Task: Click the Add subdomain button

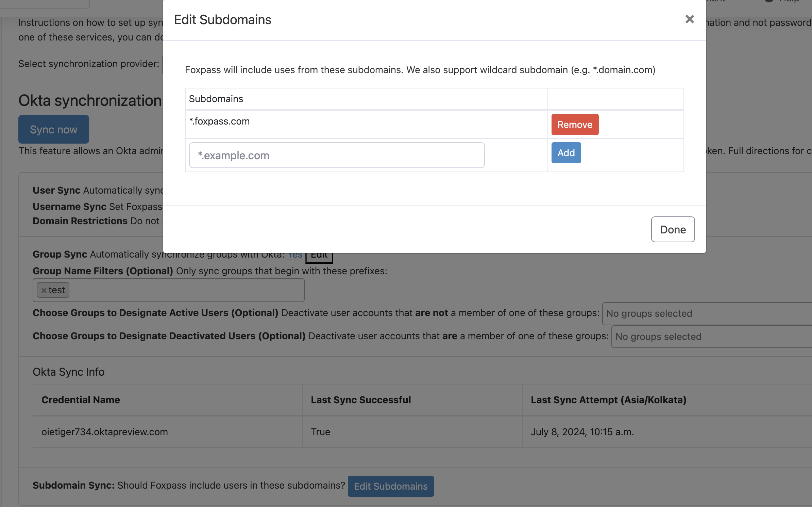Action: (566, 153)
